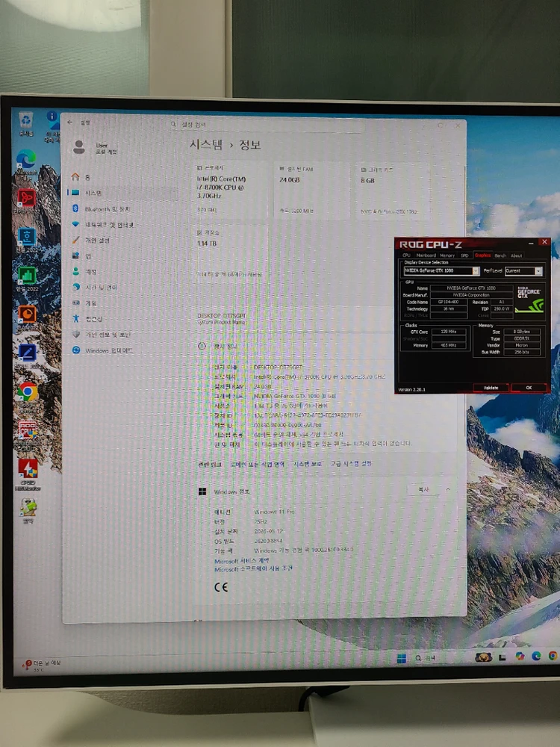
Task: Click OK in the CPU-Z window
Action: pyautogui.click(x=529, y=387)
